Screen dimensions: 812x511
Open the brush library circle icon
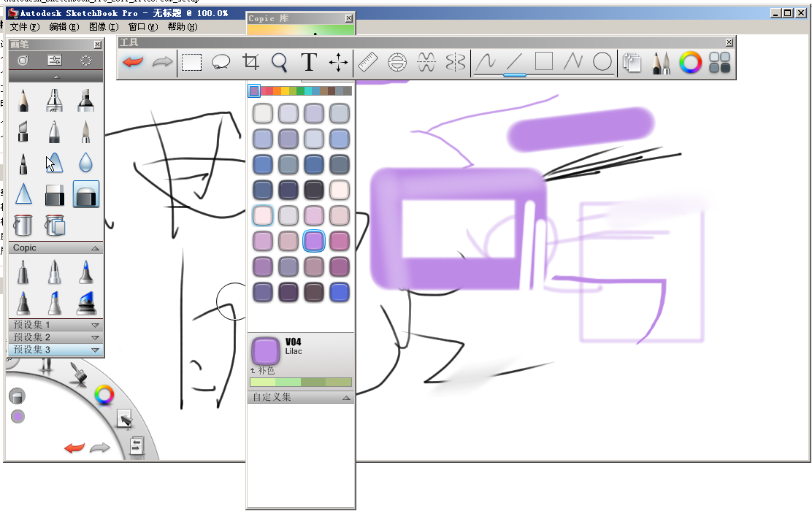coord(23,61)
